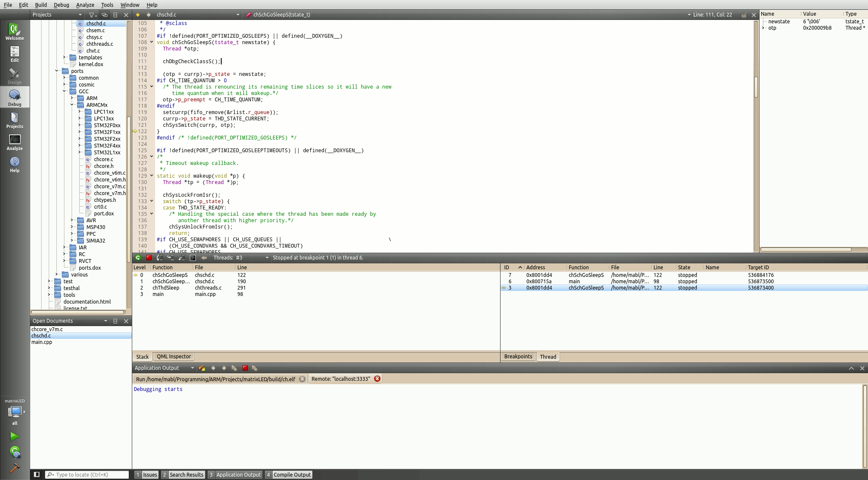Open the Debug menu
The height and width of the screenshot is (480, 868).
61,5
